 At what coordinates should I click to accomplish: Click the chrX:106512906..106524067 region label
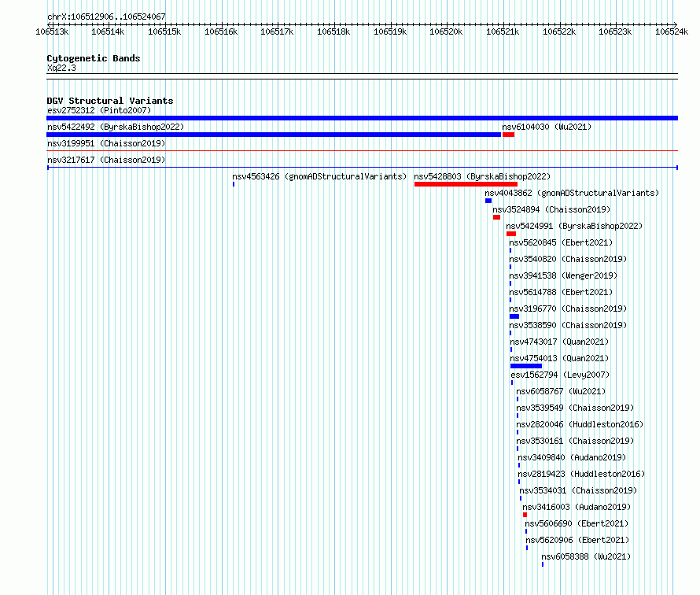(x=106, y=17)
